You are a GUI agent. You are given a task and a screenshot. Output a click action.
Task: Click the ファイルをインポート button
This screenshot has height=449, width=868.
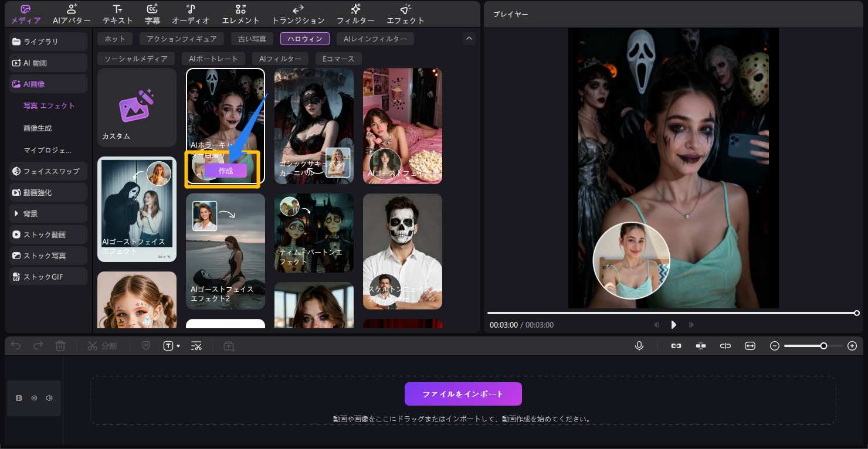click(x=463, y=394)
